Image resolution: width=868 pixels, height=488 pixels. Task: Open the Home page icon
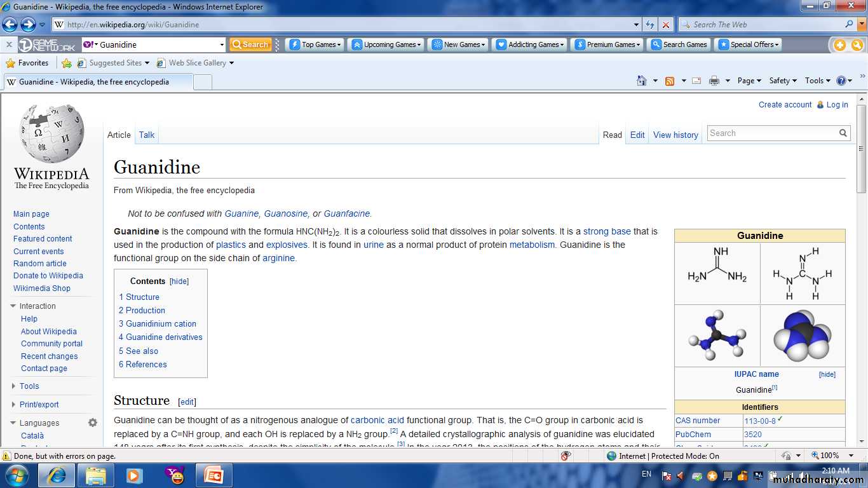[x=642, y=81]
